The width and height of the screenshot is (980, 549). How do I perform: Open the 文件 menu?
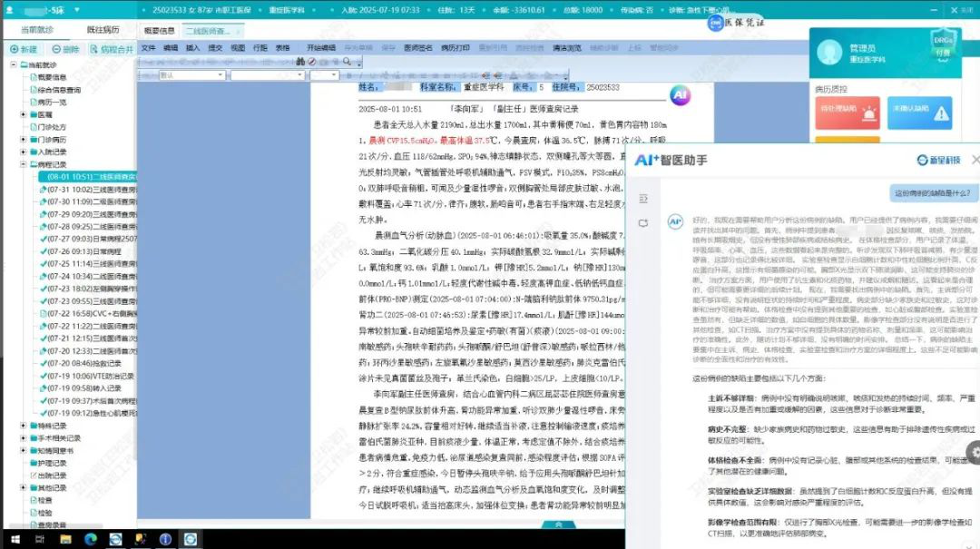click(148, 47)
